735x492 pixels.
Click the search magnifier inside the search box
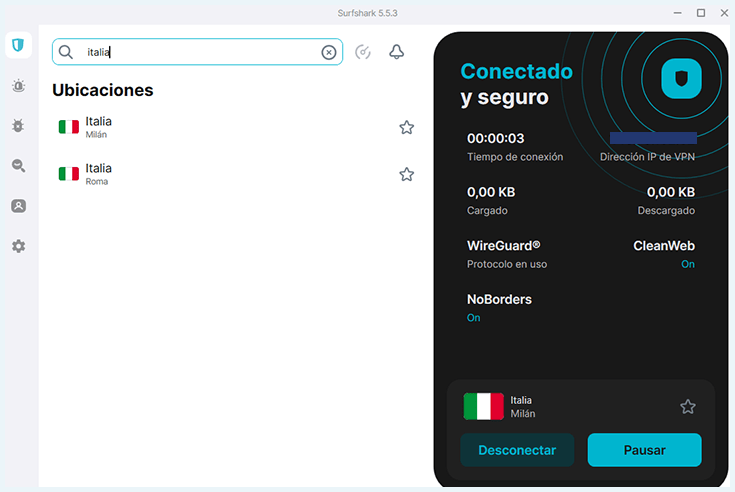[x=66, y=52]
